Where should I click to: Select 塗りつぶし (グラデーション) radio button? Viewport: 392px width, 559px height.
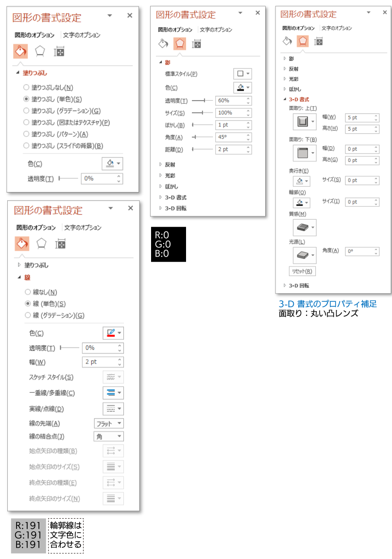coord(26,111)
